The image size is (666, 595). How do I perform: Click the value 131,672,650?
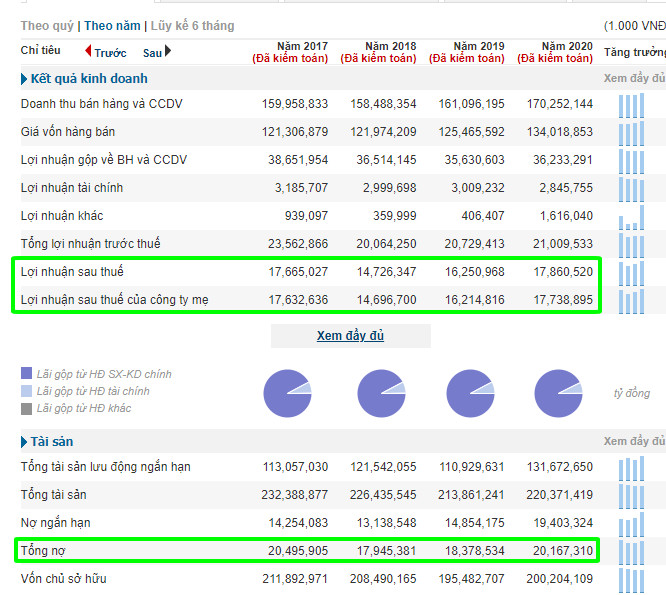[x=560, y=467]
